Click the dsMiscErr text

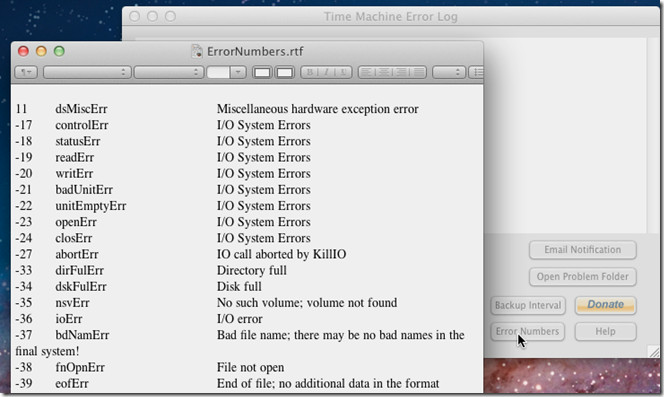click(81, 109)
